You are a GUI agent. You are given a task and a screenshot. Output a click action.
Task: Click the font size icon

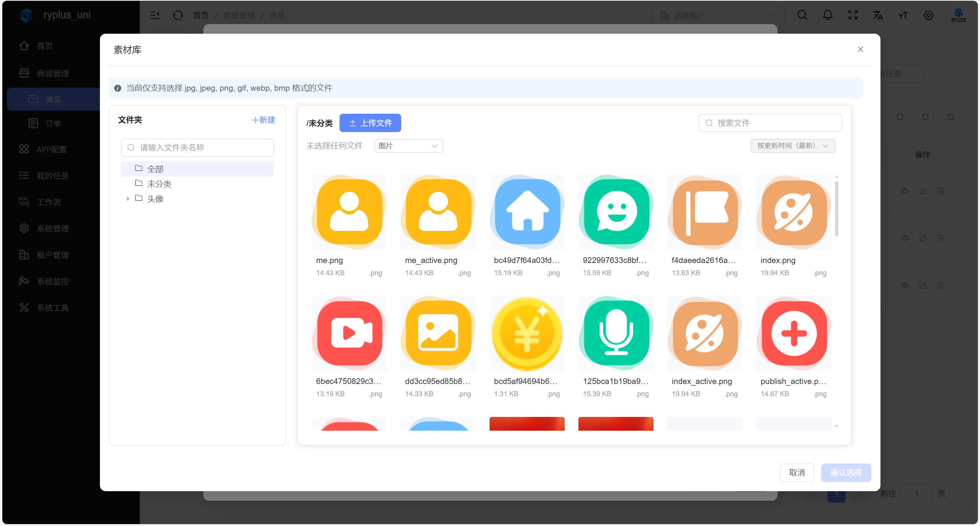(x=903, y=15)
